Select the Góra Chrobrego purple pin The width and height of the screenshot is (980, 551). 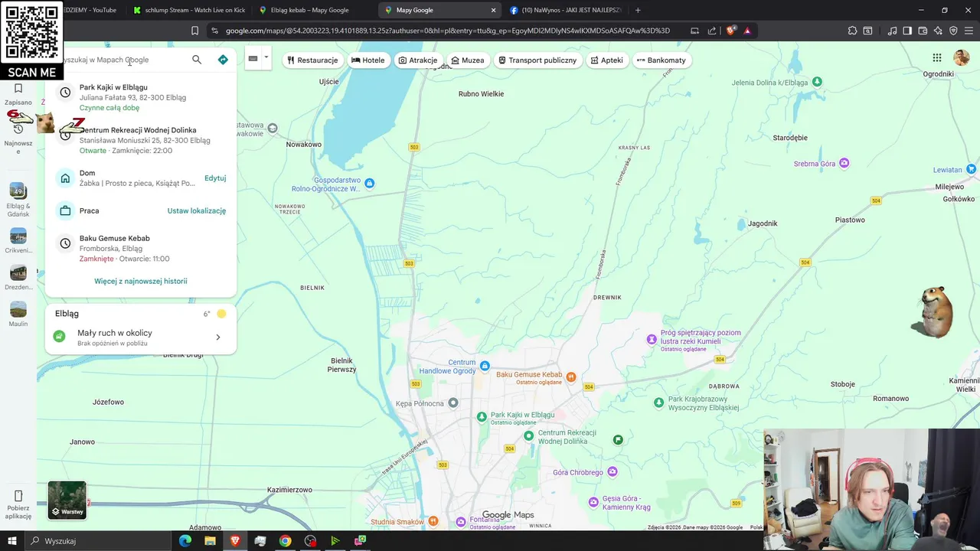click(613, 472)
